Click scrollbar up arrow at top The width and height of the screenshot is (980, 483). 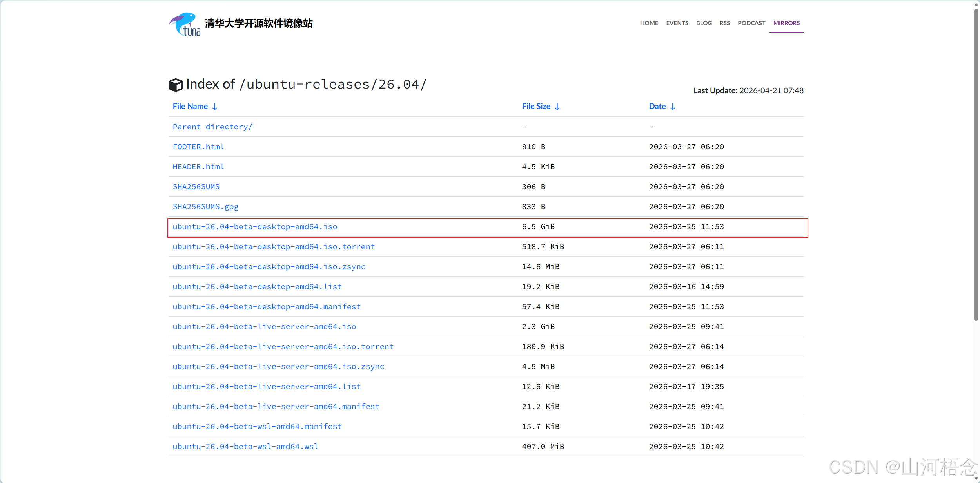click(x=976, y=4)
